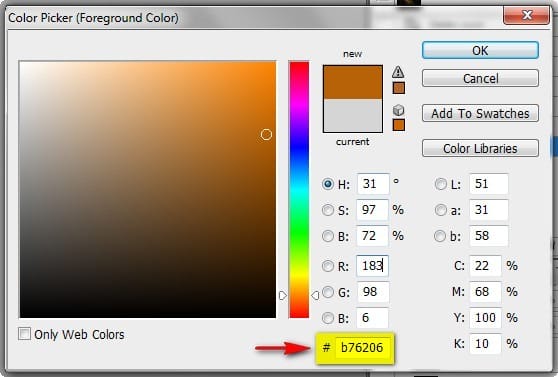Click the L field showing 51
Screen dimensions: 558x377
click(489, 184)
